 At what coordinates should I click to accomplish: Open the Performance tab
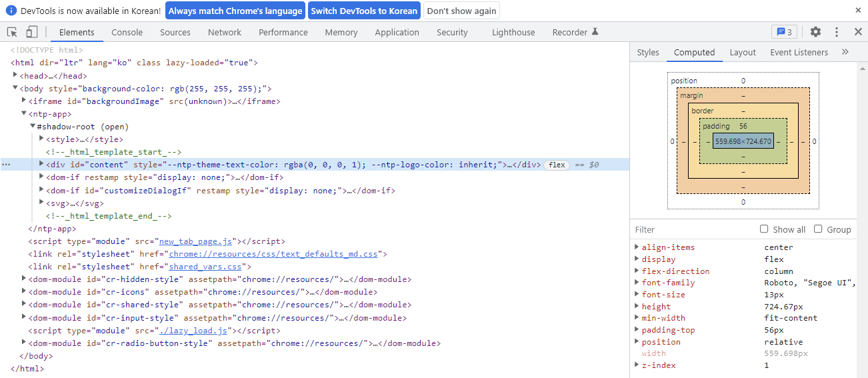(x=283, y=32)
